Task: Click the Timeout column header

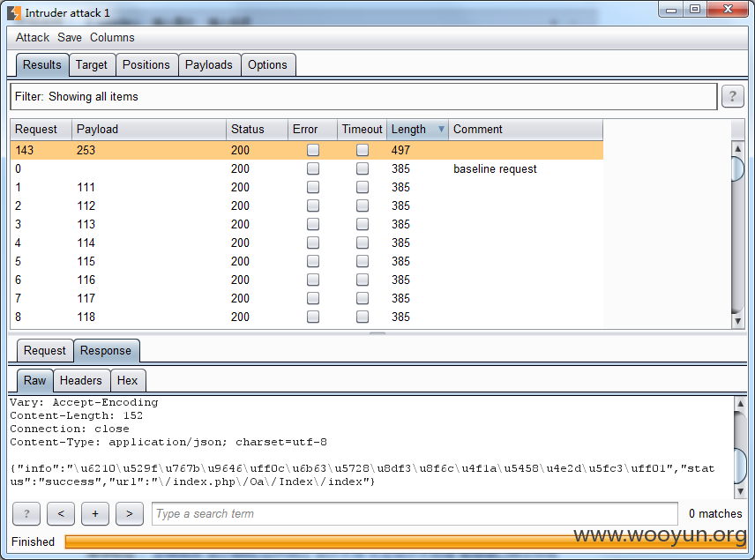Action: point(363,130)
